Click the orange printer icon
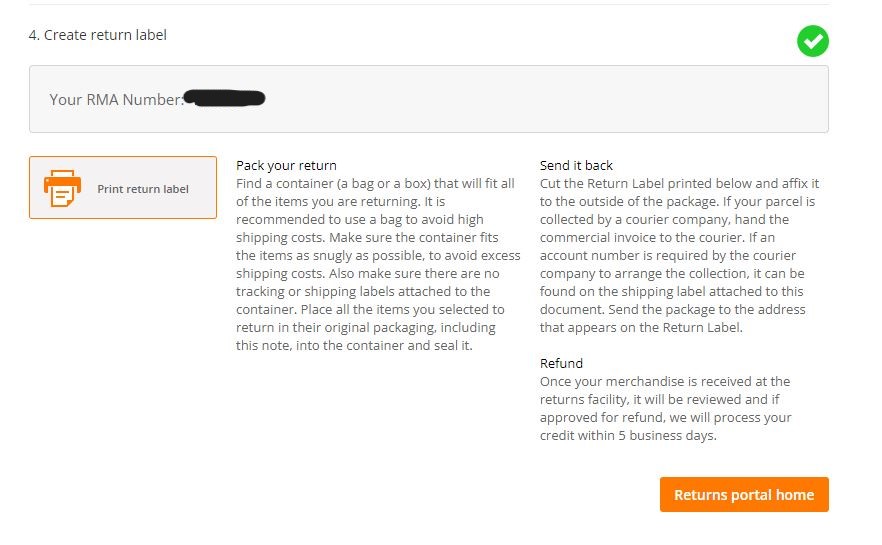The image size is (882, 545). pos(62,188)
